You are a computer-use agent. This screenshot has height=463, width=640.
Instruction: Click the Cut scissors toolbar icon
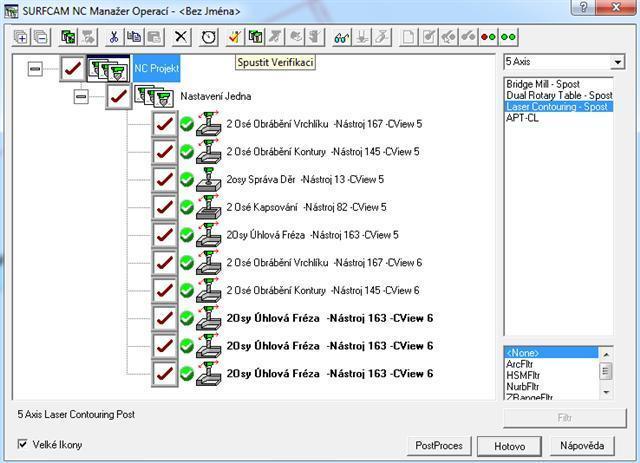[113, 38]
